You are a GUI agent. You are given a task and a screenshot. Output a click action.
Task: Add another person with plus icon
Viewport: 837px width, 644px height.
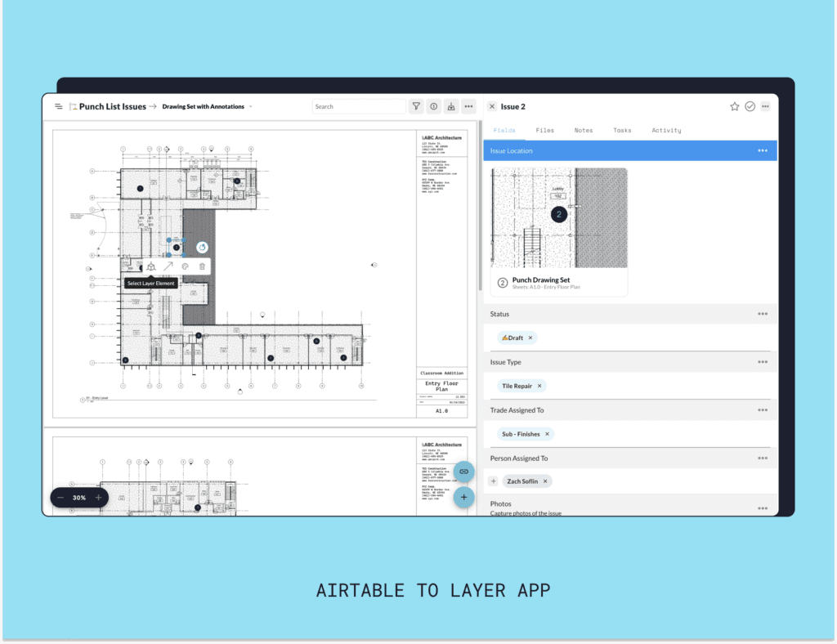pyautogui.click(x=493, y=481)
